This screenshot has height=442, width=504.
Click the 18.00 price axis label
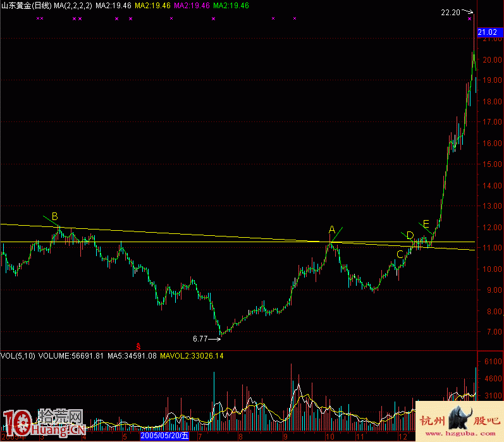493,102
